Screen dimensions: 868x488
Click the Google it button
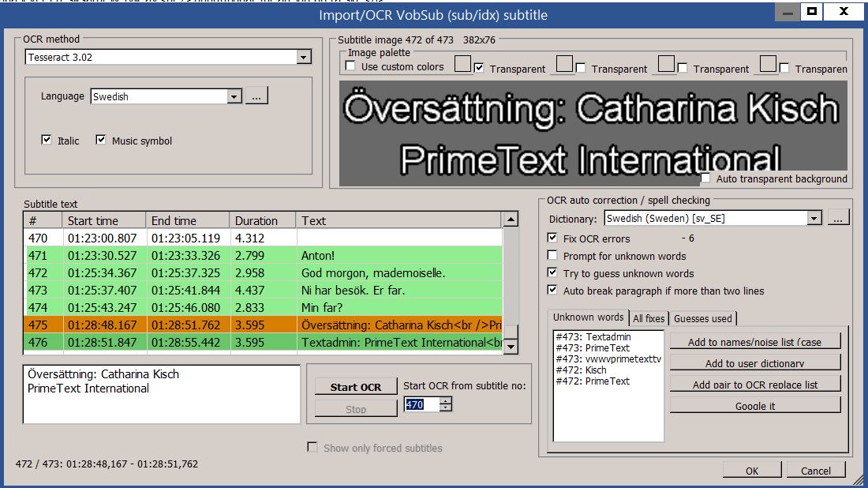[x=755, y=405]
